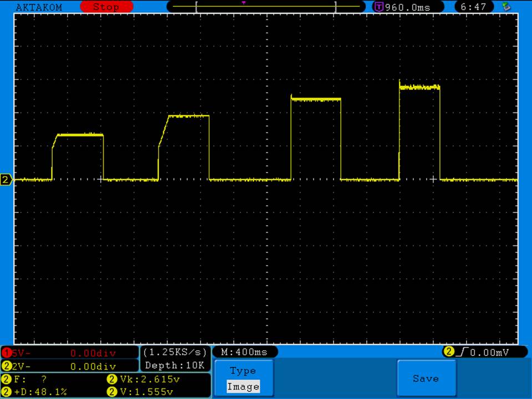The width and height of the screenshot is (532, 399).
Task: Click the AKTAKOM brand label
Action: pos(39,7)
